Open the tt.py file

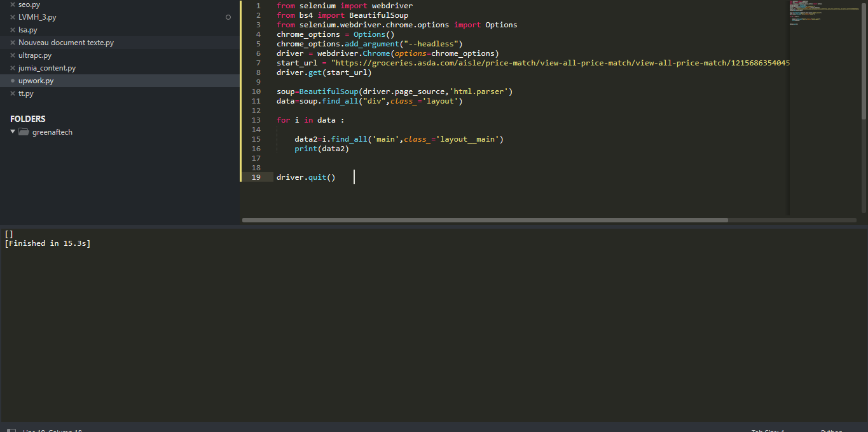pos(26,93)
